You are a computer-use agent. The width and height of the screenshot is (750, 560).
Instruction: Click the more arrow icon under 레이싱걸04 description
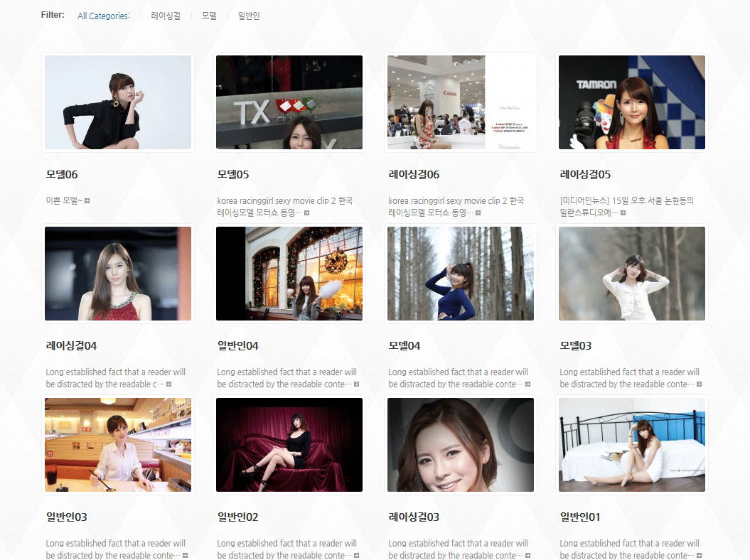[169, 384]
